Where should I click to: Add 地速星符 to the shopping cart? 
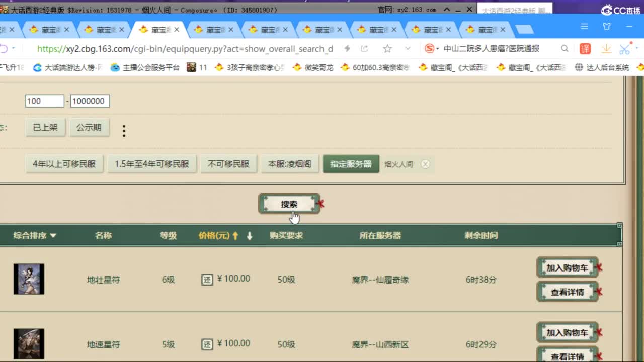pos(568,332)
